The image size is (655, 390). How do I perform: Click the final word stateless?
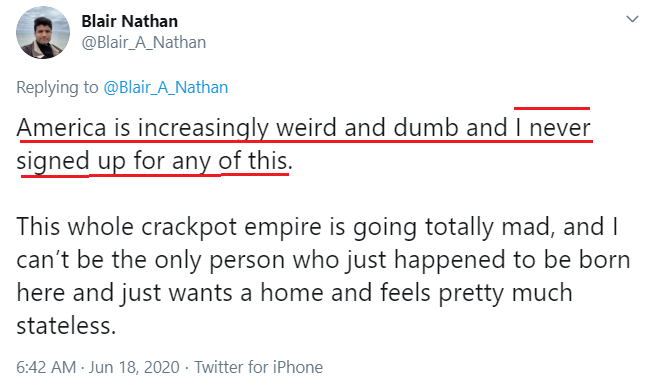[66, 326]
